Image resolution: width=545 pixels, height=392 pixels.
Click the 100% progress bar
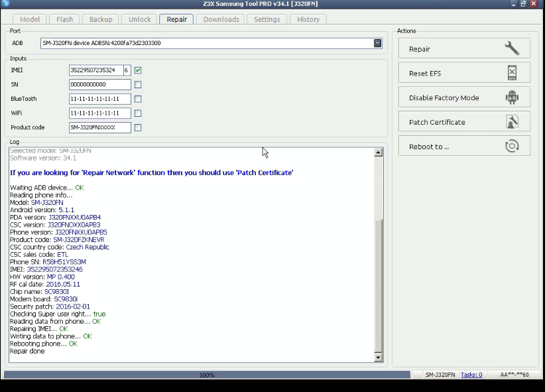[207, 375]
